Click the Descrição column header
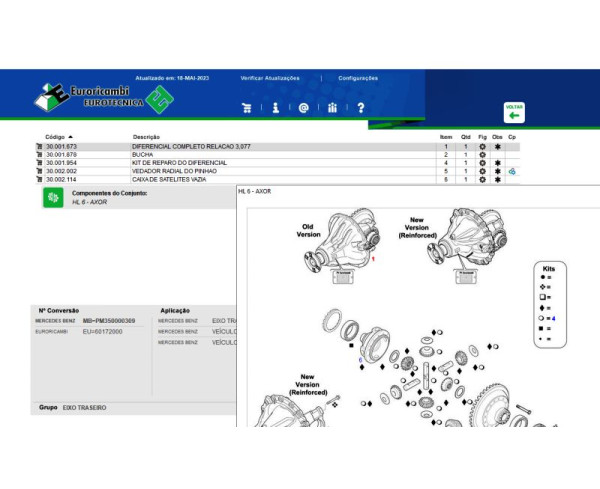Viewport: 600px width, 489px height. (146, 137)
